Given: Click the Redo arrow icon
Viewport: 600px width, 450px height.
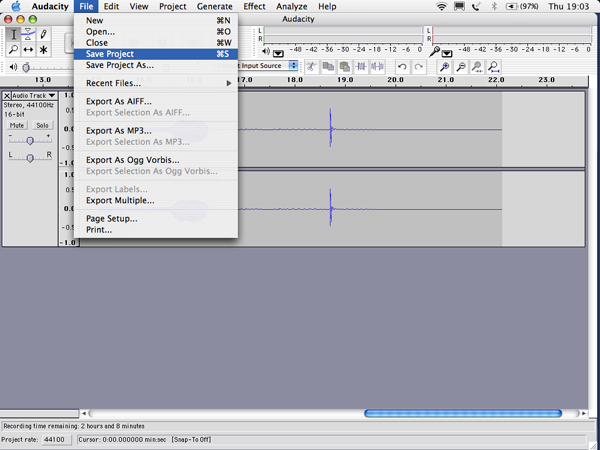Looking at the screenshot, I should click(419, 67).
